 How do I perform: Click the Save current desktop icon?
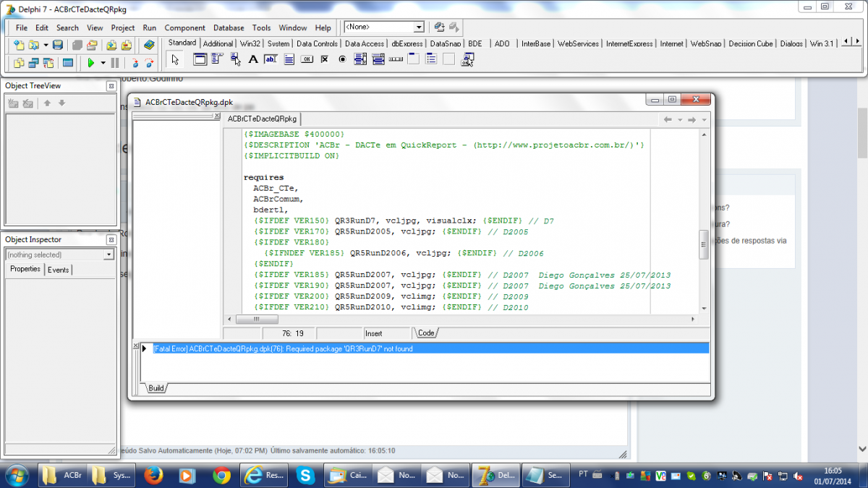point(439,27)
